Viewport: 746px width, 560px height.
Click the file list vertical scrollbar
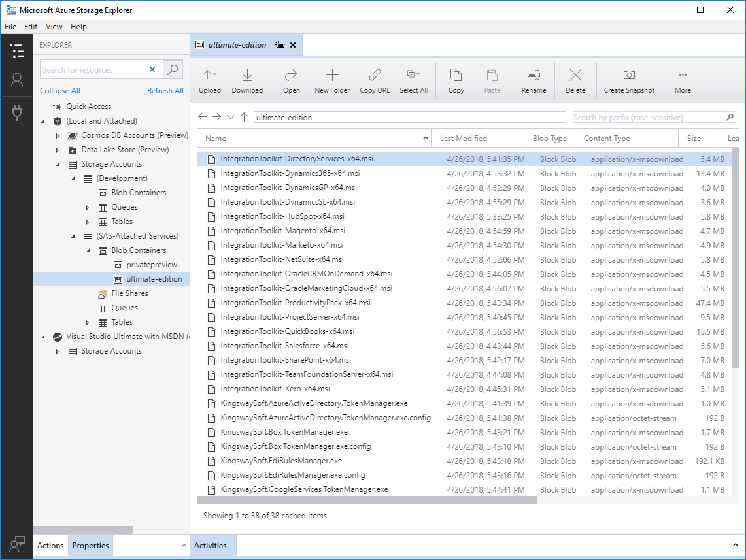736,257
